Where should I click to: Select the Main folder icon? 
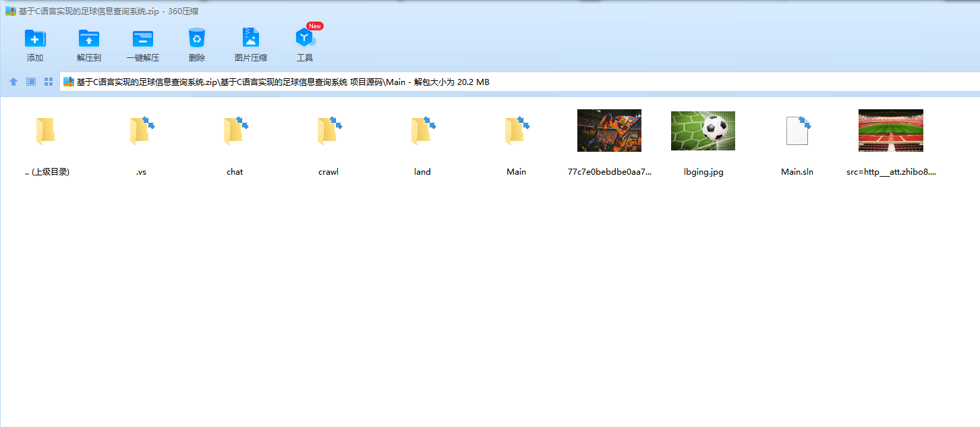tap(516, 131)
